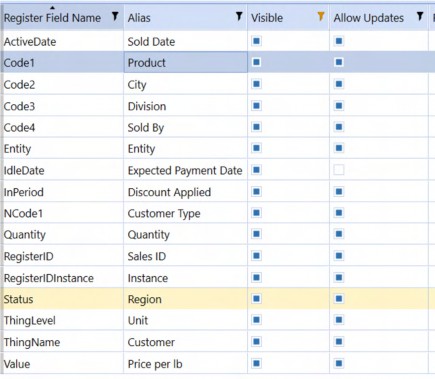Enable Allow Updates for IdleDate row
Viewport: 435px width, 379px height.
tap(339, 170)
